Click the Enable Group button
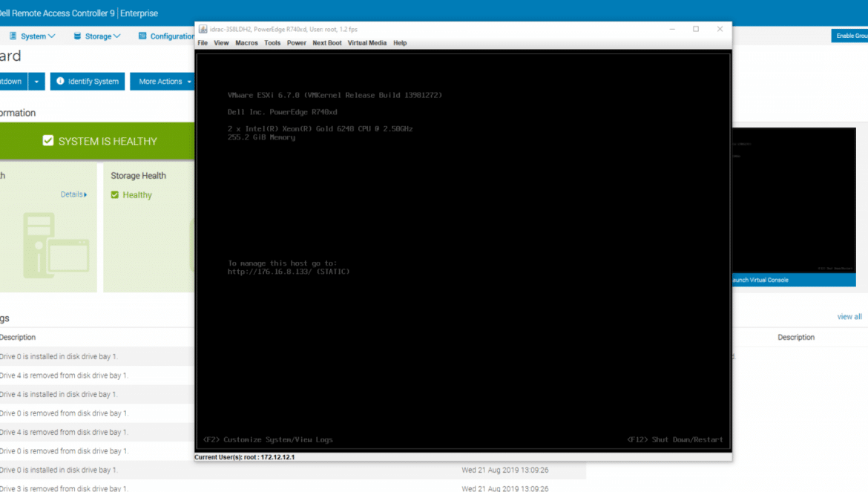The height and width of the screenshot is (492, 868). pos(849,36)
